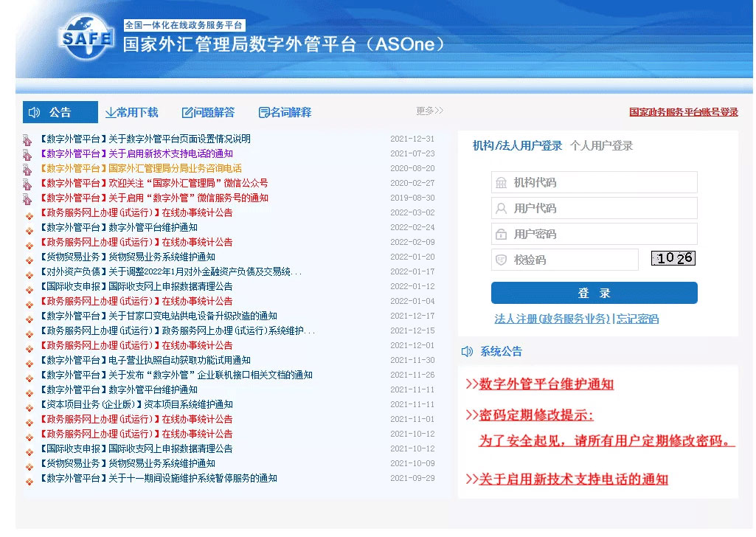Focus the 机构代码 input field
Screen dimensions: 756x537
(x=594, y=183)
